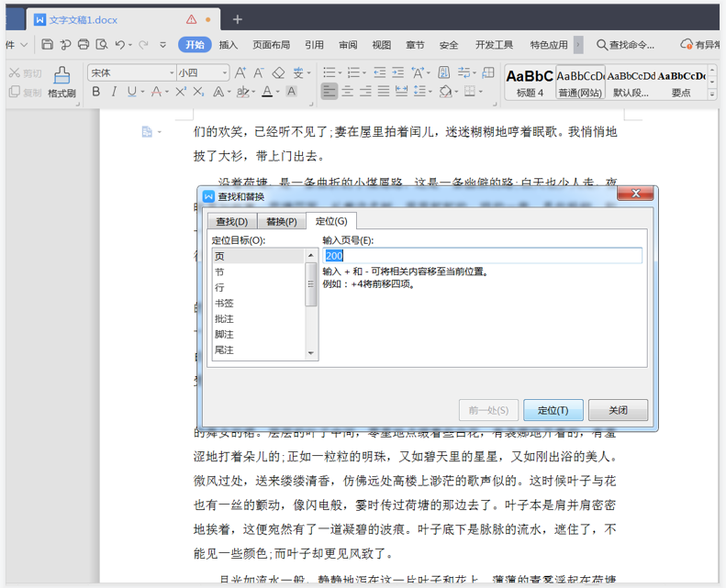Toggle Bold formatting
726x588 pixels.
coord(95,92)
